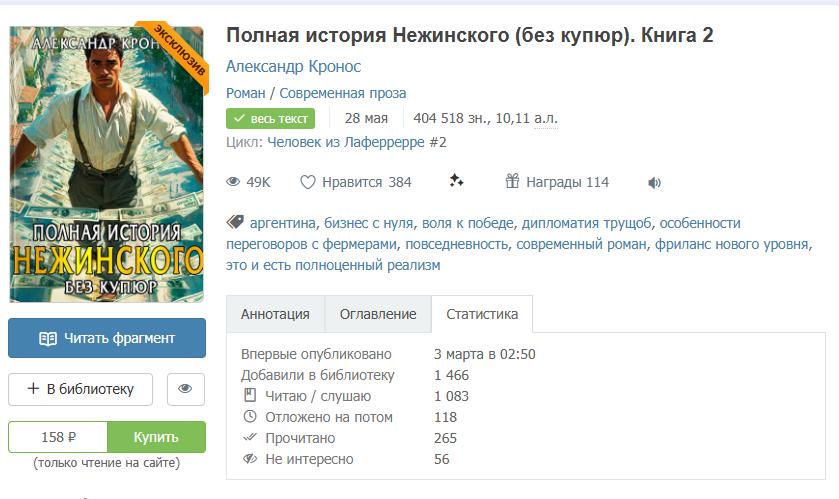Click the bookmark icon beside Читаю / слушаю
Viewport: 839px width, 499px height.
(x=250, y=395)
